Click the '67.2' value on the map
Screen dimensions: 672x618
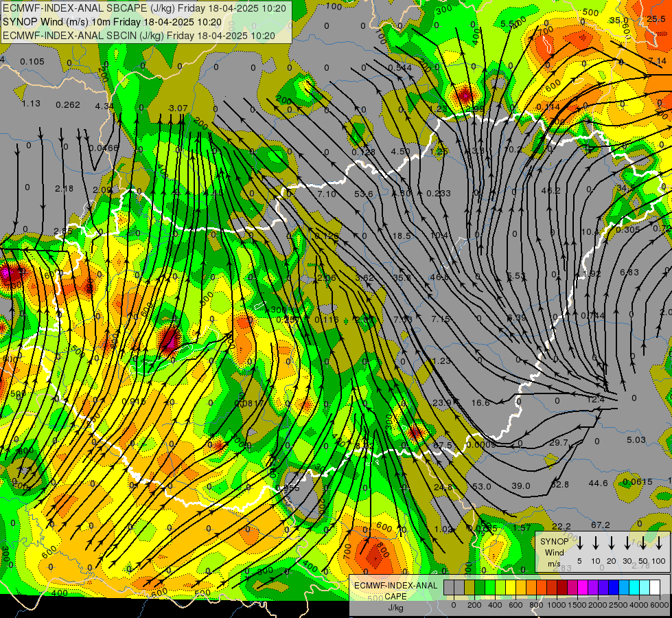click(601, 525)
